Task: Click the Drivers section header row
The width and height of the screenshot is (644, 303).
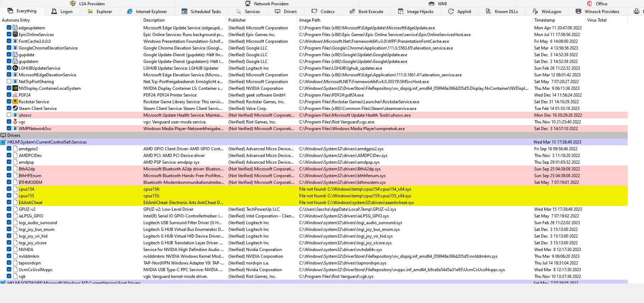Action: coord(314,135)
